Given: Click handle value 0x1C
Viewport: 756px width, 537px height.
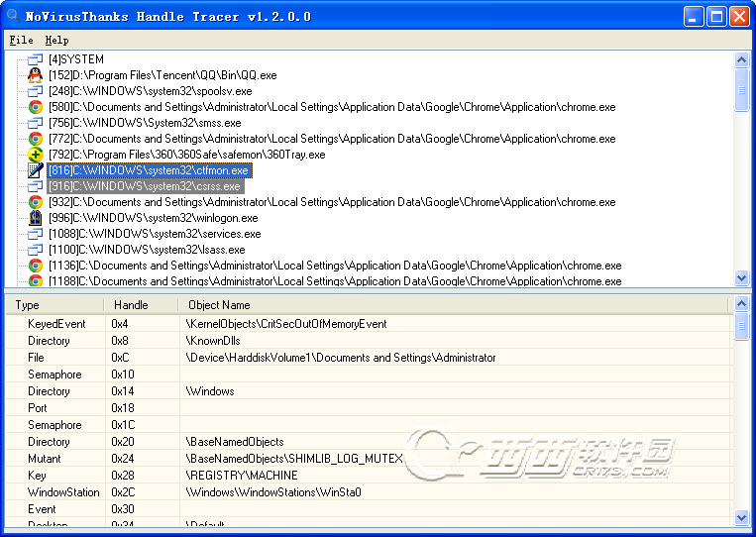Looking at the screenshot, I should point(123,425).
